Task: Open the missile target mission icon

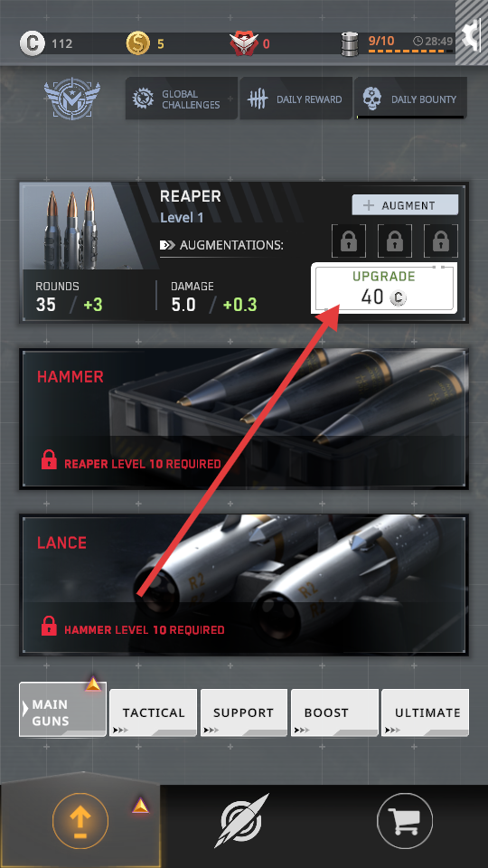Action: point(244,820)
